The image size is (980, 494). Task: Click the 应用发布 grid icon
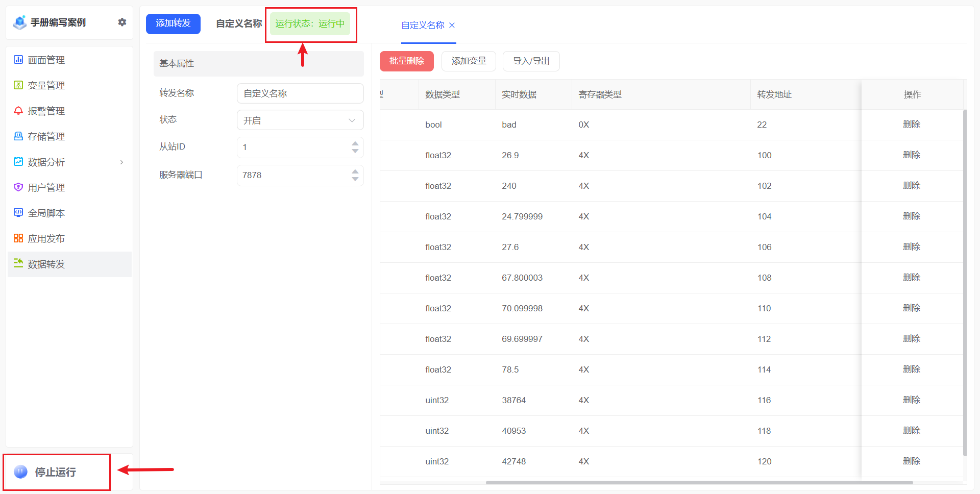pyautogui.click(x=18, y=238)
